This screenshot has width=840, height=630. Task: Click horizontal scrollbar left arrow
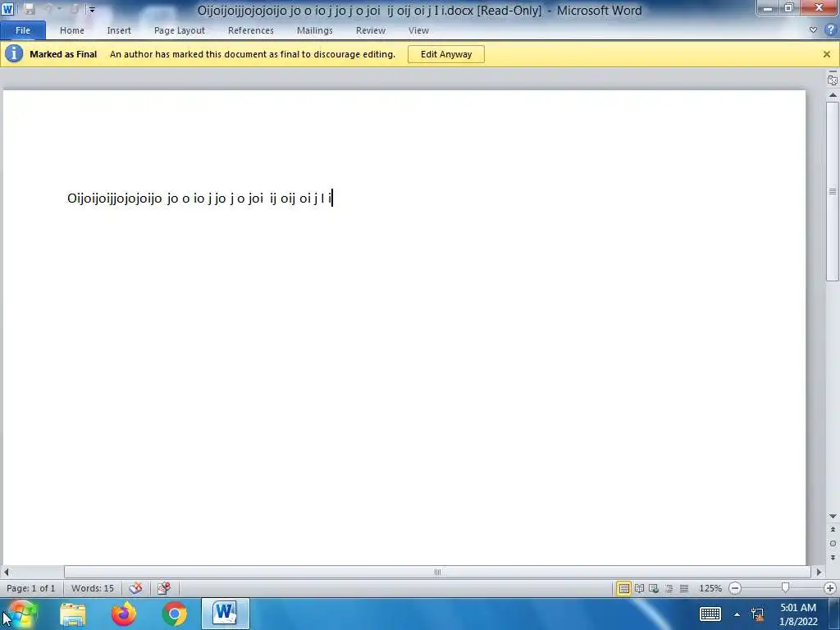pos(6,572)
